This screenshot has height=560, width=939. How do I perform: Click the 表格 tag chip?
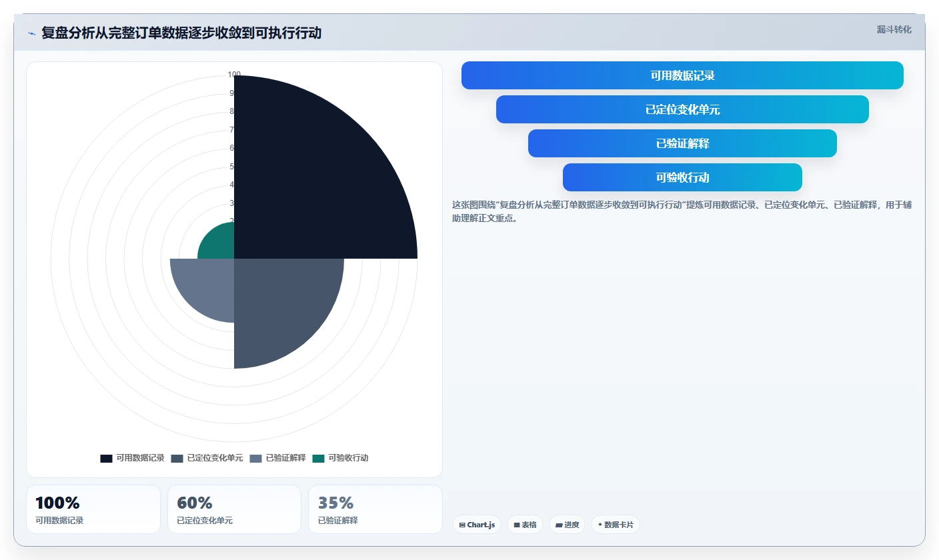[x=526, y=525]
